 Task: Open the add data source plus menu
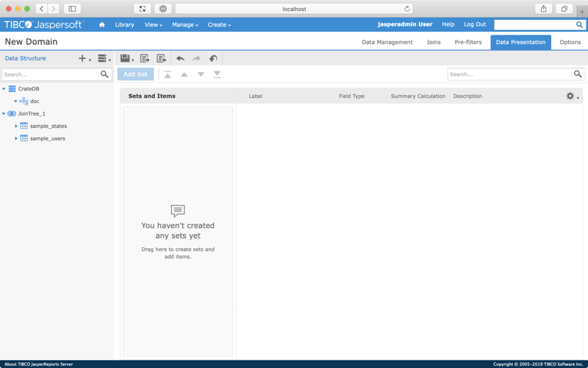click(x=85, y=58)
